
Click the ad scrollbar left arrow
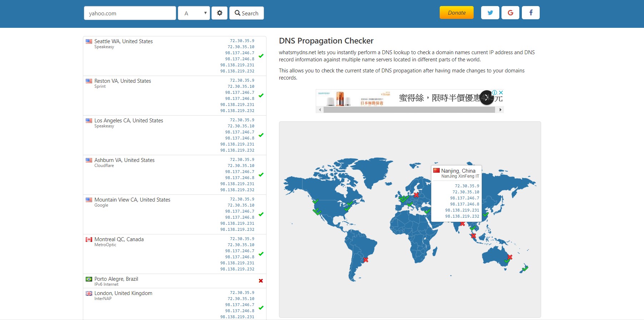pos(320,110)
